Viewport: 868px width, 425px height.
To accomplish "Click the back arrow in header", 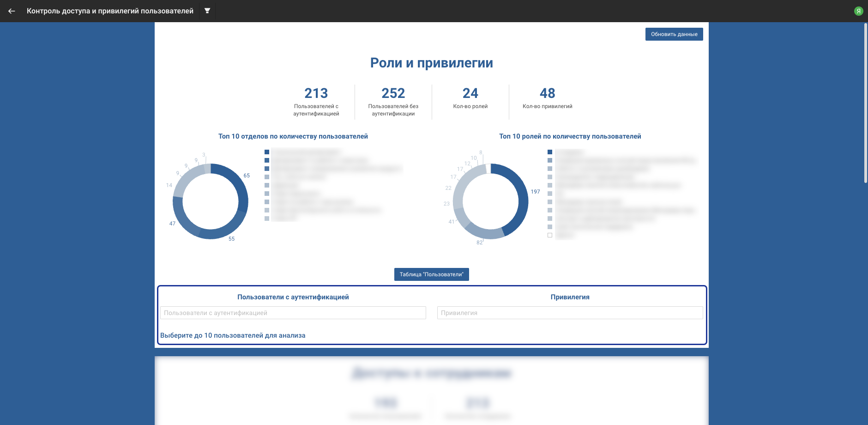I will (12, 11).
